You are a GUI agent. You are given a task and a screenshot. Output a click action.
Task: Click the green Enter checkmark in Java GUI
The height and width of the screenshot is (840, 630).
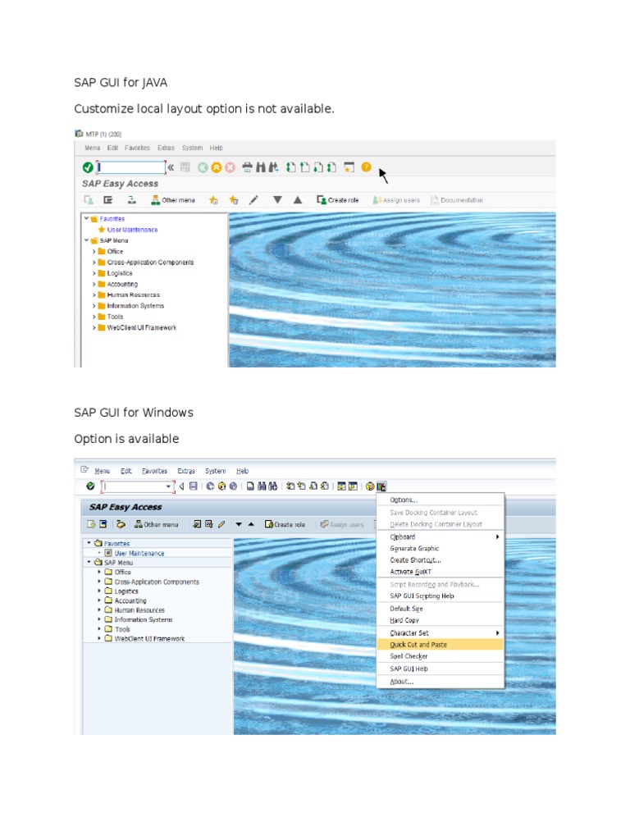click(x=88, y=167)
